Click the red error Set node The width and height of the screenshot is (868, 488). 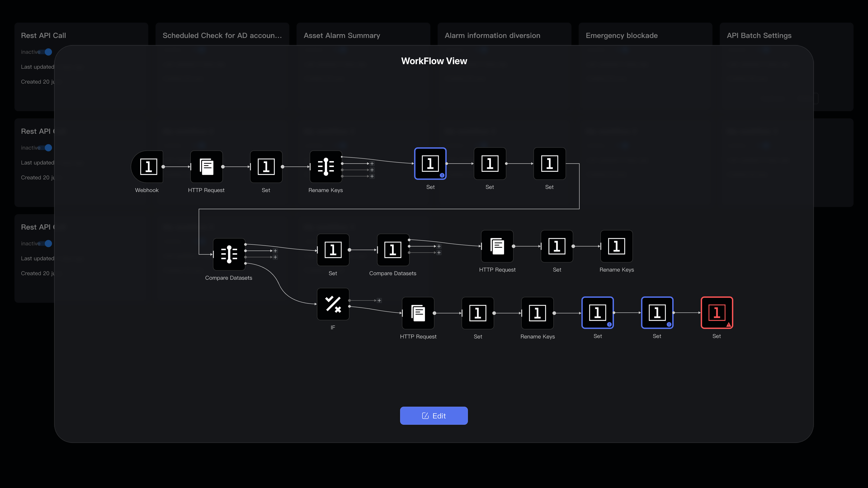tap(717, 312)
